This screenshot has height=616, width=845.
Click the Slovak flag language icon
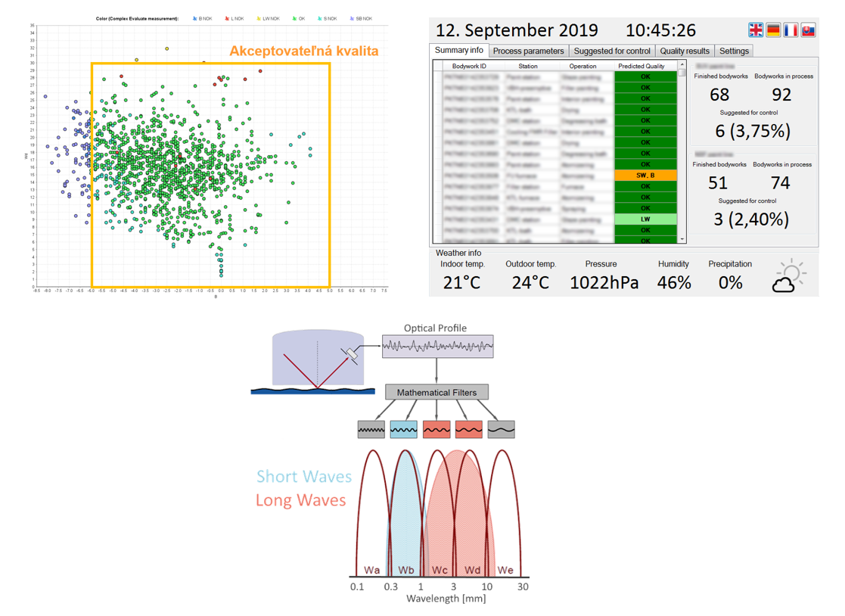pyautogui.click(x=808, y=30)
